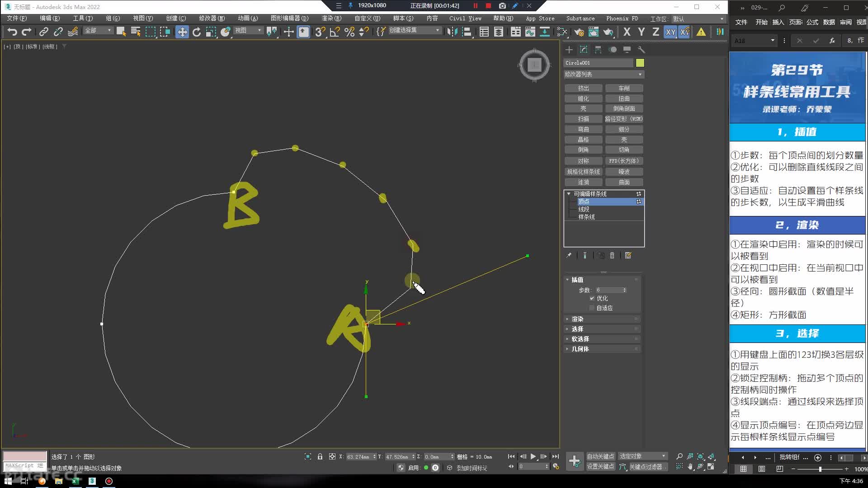Switch to the Motion panel tab
Screen dimensions: 868x488
tap(613, 49)
